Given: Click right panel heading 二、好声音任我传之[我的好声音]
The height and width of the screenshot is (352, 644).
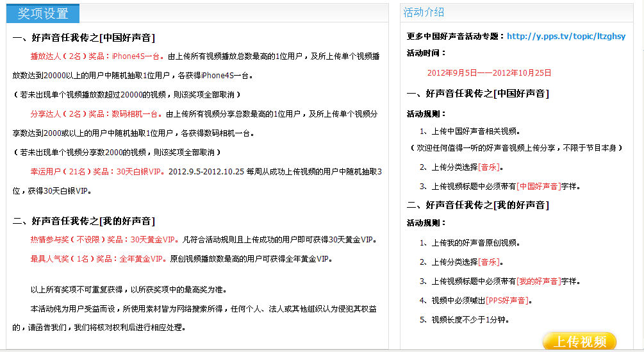Looking at the screenshot, I should tap(477, 205).
